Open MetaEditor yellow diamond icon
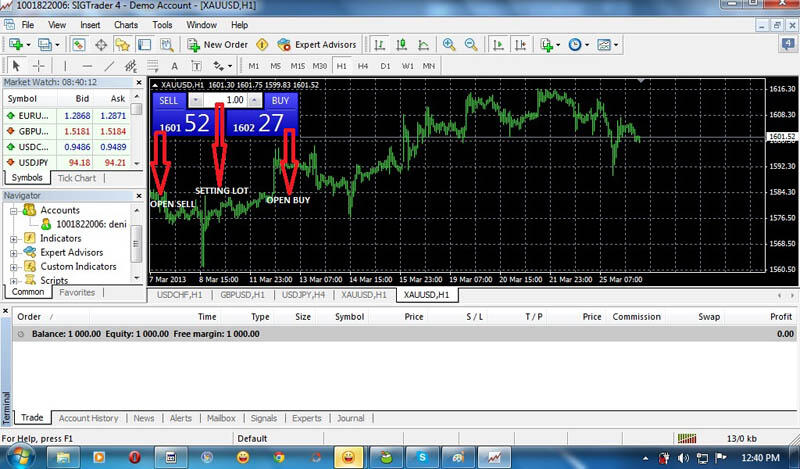This screenshot has height=469, width=800. click(262, 45)
